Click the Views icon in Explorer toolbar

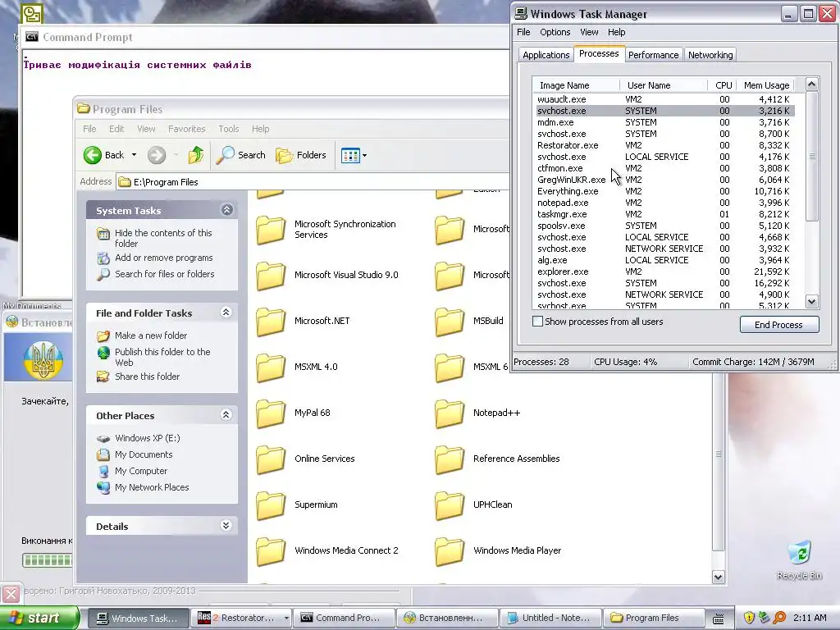pyautogui.click(x=350, y=156)
